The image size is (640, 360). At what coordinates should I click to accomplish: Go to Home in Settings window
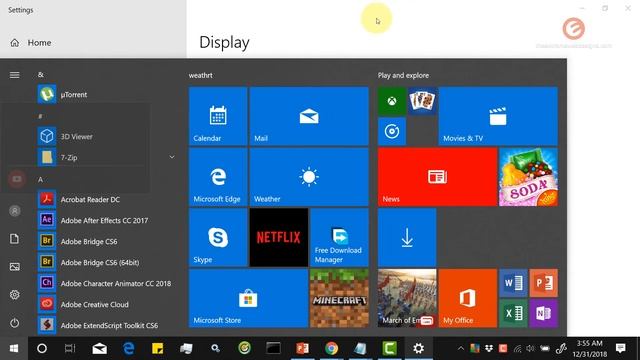[31, 42]
